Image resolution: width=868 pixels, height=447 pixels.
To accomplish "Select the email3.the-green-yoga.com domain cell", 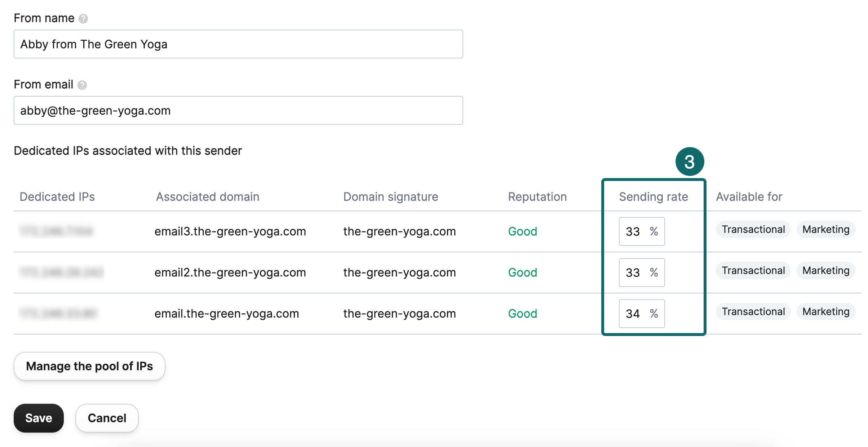I will tap(230, 231).
